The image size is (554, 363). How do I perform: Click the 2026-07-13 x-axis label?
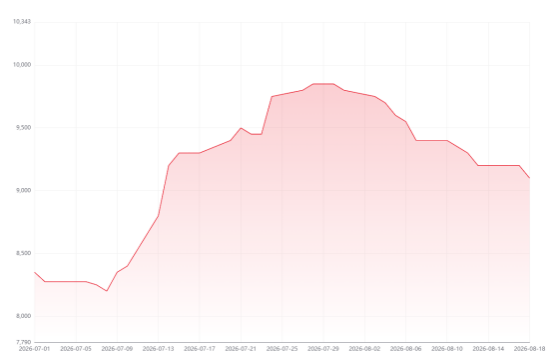[158, 349]
